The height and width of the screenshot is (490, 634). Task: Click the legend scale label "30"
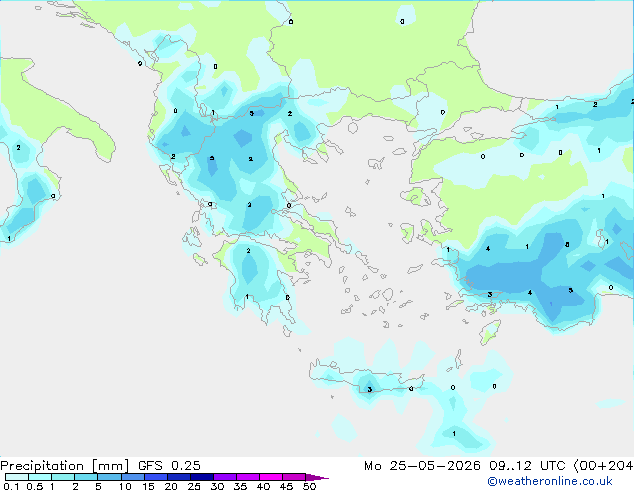217,486
